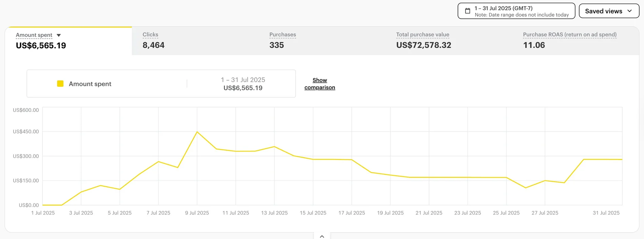This screenshot has height=239, width=644.
Task: Click the 31 Jul 2025 axis label
Action: 606,213
